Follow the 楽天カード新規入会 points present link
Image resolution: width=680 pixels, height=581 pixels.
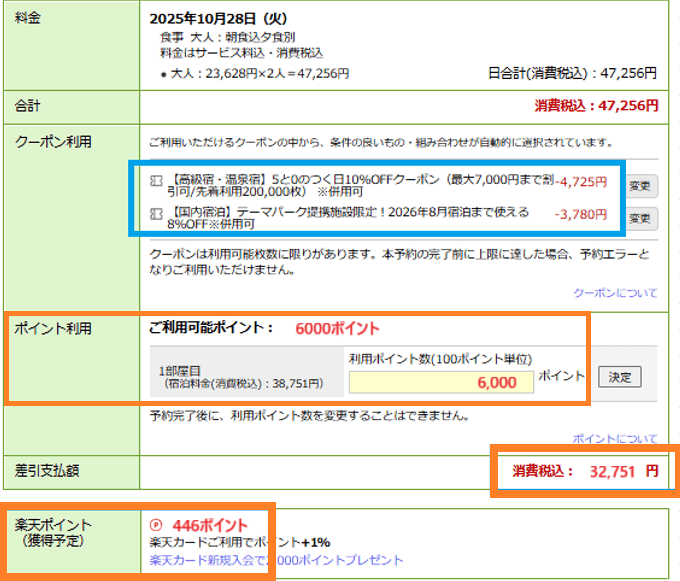click(276, 560)
